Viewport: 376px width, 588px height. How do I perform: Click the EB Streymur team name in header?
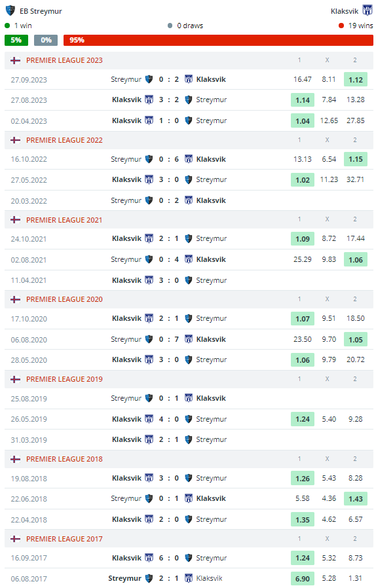(41, 11)
